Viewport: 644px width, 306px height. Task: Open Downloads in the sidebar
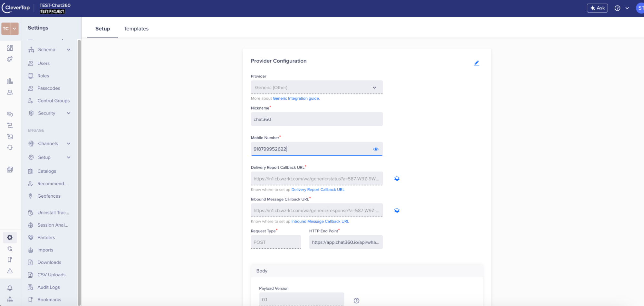(49, 262)
